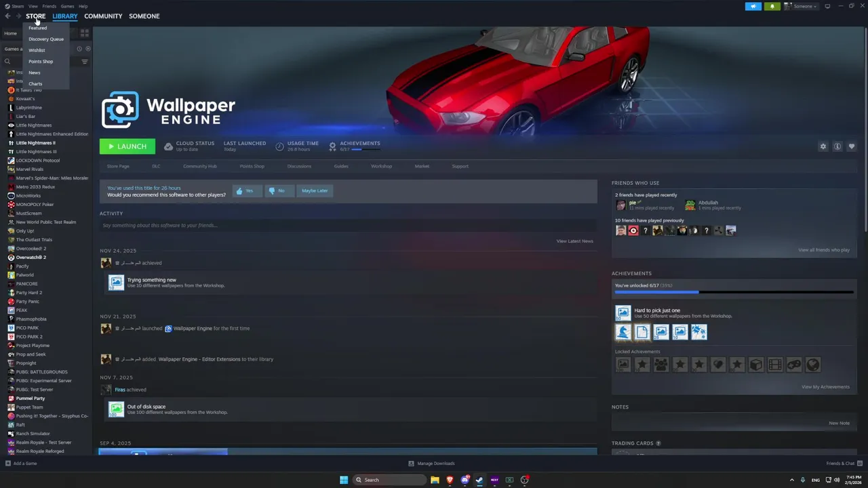Select Points Shop in Store dropdown
Screen dimensions: 868x488
coord(41,61)
